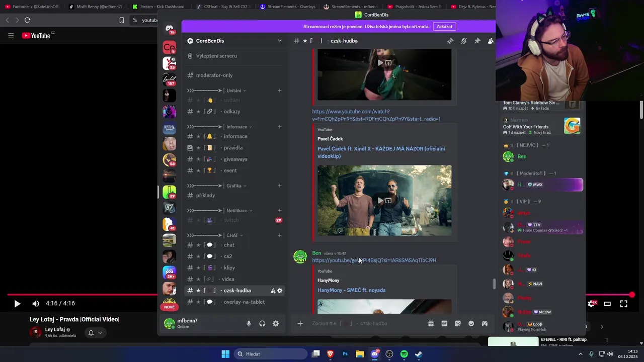The image size is (644, 362).
Task: Open YouTube subscription notification bell dropdown
Action: tap(95, 333)
